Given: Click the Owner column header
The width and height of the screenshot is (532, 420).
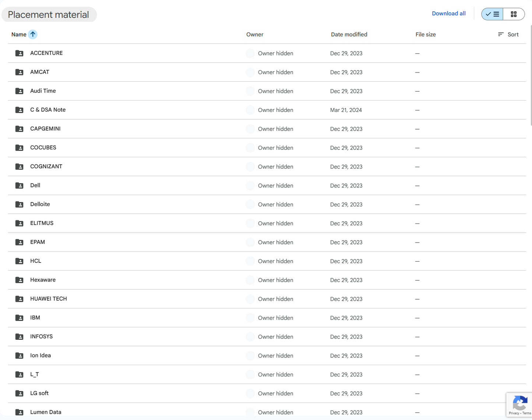Looking at the screenshot, I should coord(254,34).
